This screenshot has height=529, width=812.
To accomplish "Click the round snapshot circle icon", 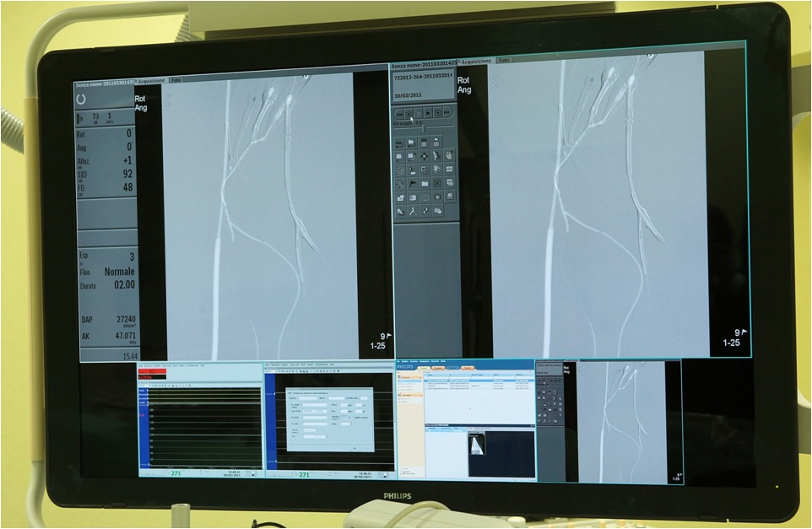I will coord(436,197).
